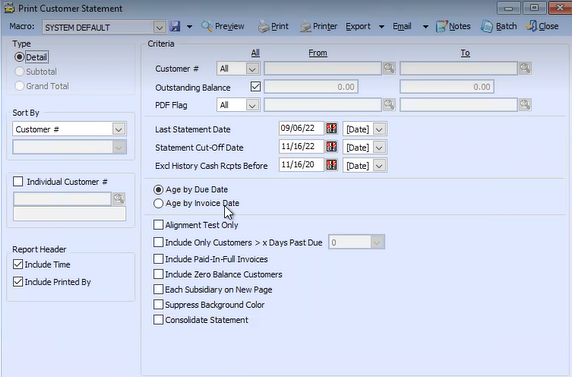Image resolution: width=572 pixels, height=377 pixels.
Task: Click the Last Statement Date field
Action: [x=301, y=128]
